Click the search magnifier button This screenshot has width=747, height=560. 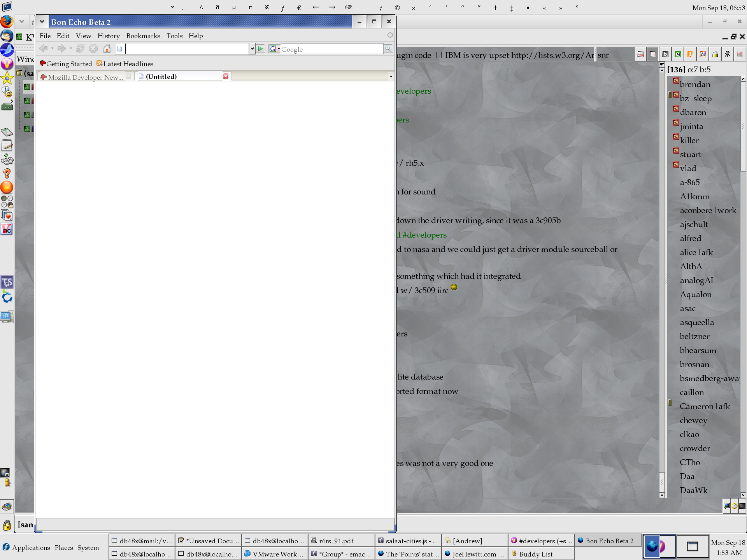[x=388, y=49]
